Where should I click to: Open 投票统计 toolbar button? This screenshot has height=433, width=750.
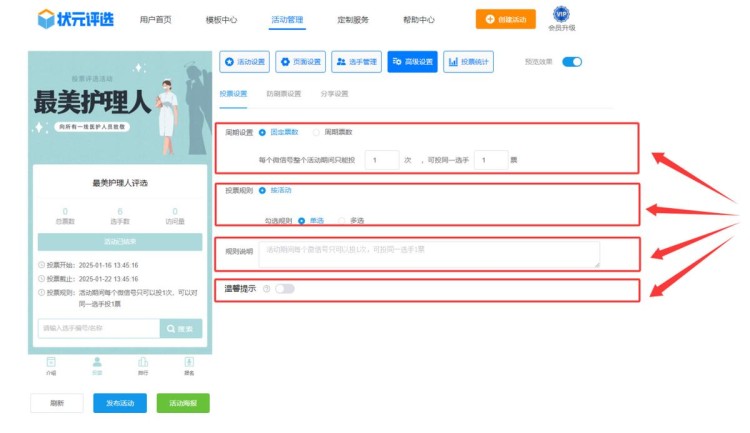468,62
